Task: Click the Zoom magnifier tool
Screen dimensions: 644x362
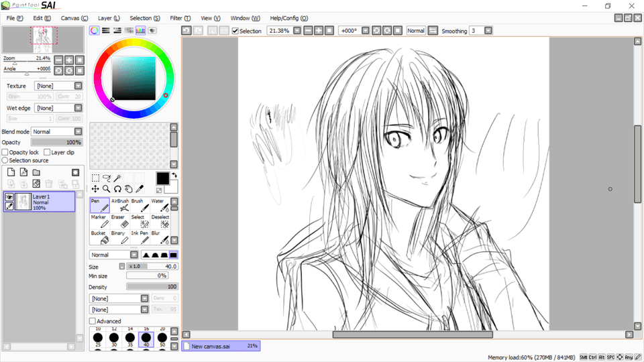Action: (106, 189)
